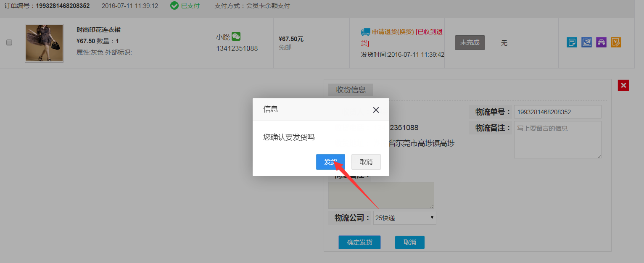644x263 pixels.
Task: Click the 未完成 status button
Action: tap(470, 43)
